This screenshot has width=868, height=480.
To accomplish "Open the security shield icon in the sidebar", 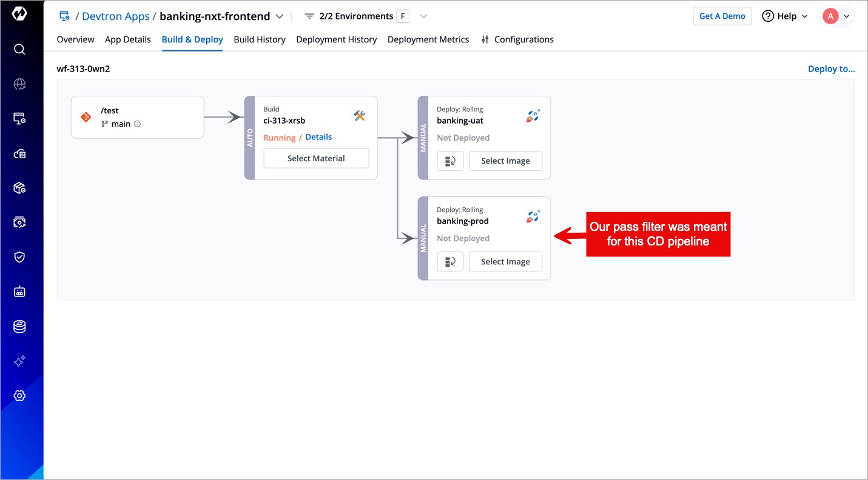I will click(19, 257).
